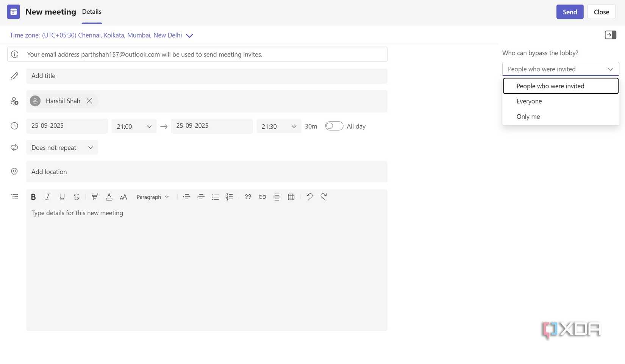Open the 21:00 start time dropdown

click(134, 127)
